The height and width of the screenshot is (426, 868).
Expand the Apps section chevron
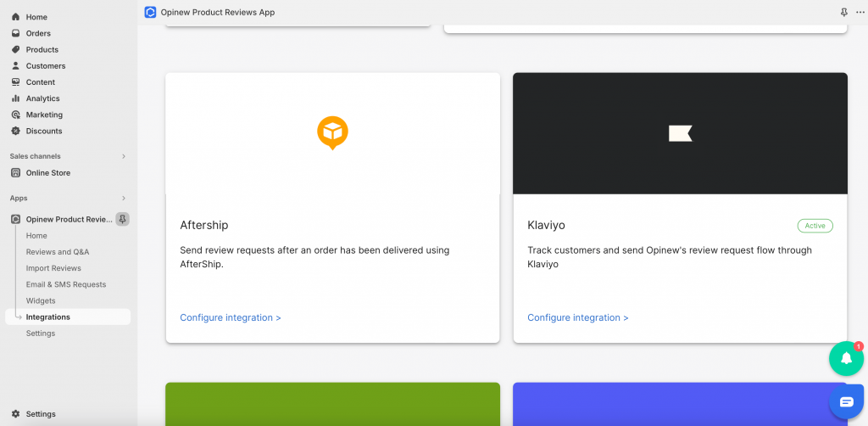pyautogui.click(x=124, y=198)
